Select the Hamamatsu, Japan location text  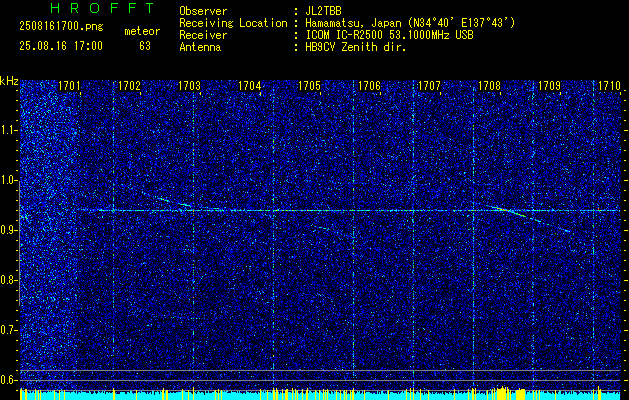410,23
